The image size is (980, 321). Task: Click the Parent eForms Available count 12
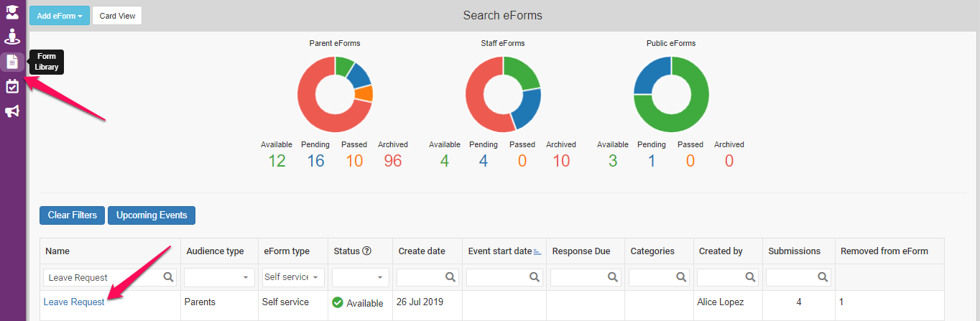[x=277, y=161]
